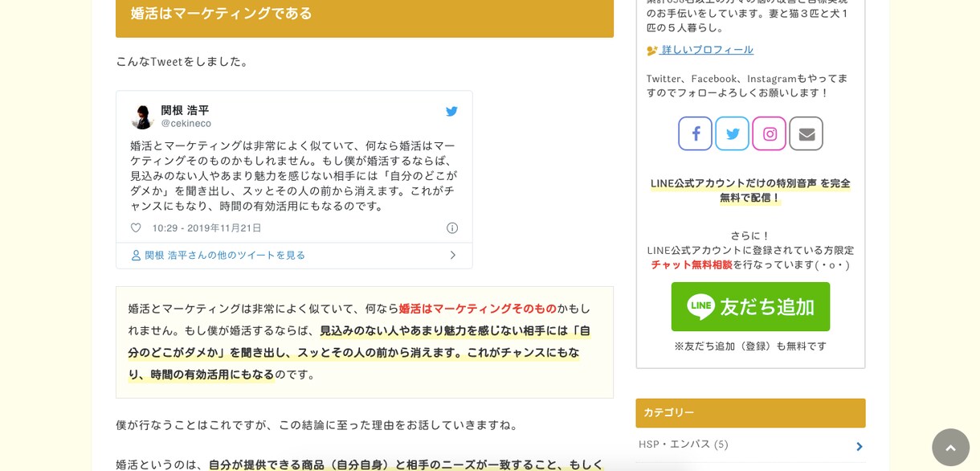
Task: Click the scroll-to-top arrow button
Action: [950, 447]
